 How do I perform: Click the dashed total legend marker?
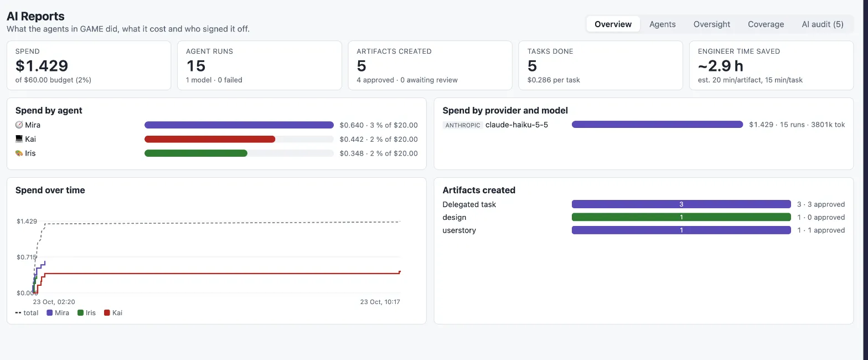click(18, 313)
